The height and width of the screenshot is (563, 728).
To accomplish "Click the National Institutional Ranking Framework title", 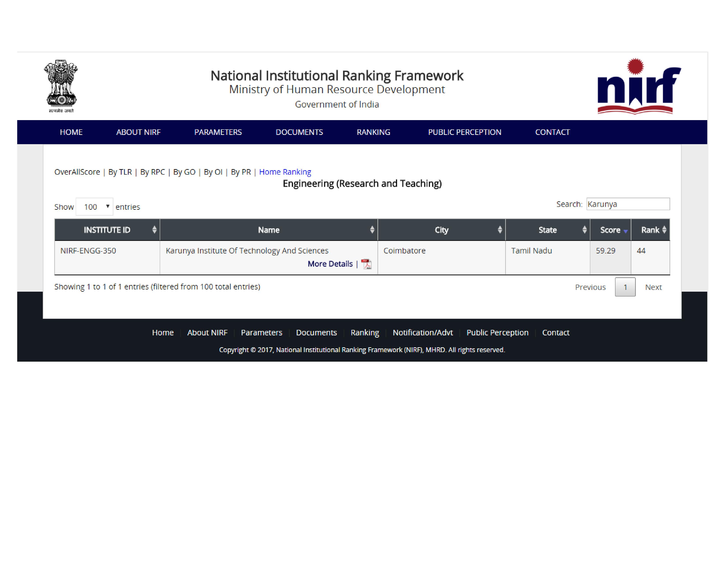I will (x=337, y=76).
